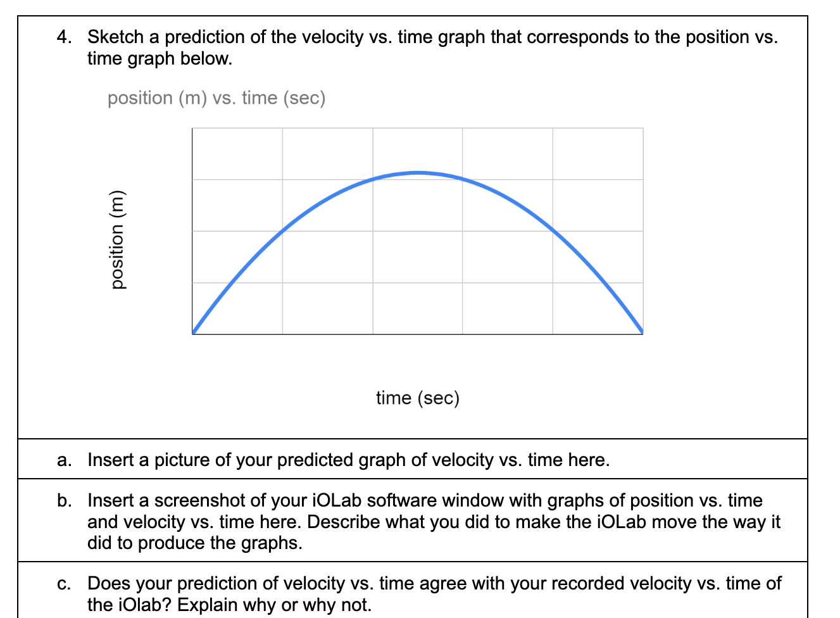The width and height of the screenshot is (840, 618).
Task: Click the list letter "c." marker
Action: tap(64, 583)
